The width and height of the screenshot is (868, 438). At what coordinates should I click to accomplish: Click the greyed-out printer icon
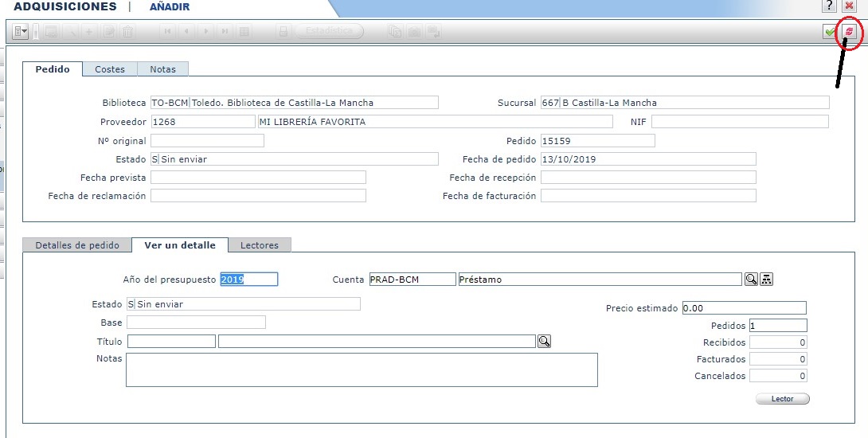click(283, 32)
